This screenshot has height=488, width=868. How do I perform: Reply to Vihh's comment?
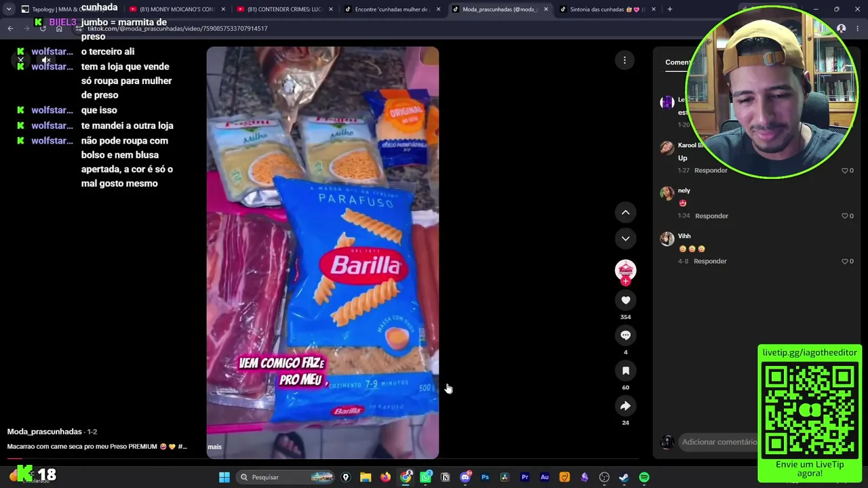coord(710,261)
